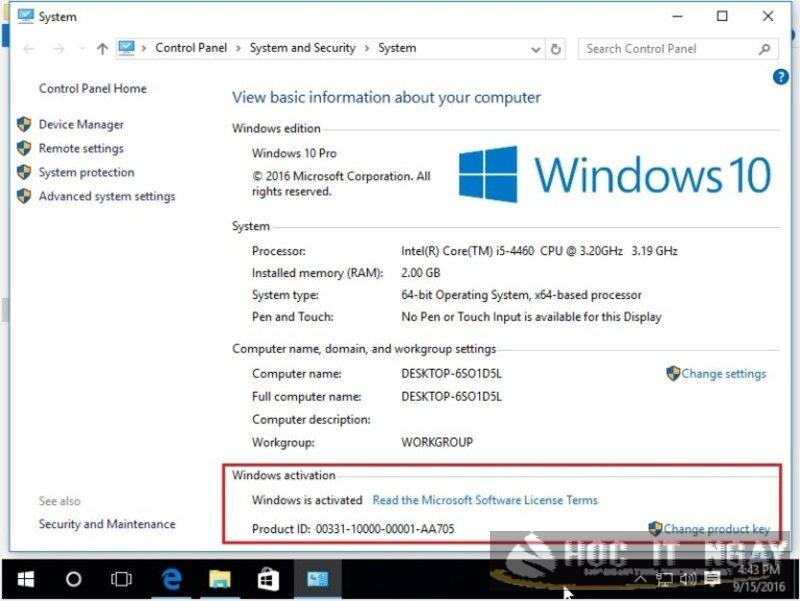Focus the Search Control Panel box
This screenshot has height=601, width=800.
point(678,49)
